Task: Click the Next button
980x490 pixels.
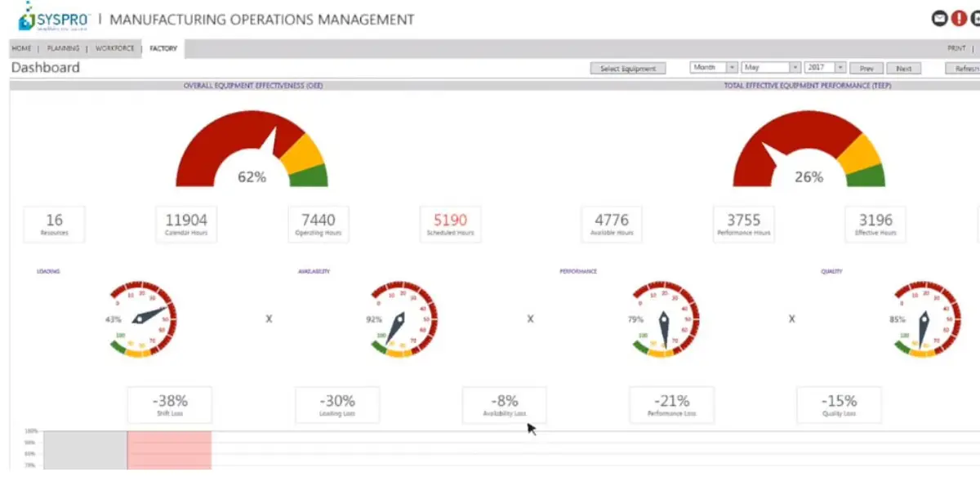Action: coord(904,69)
